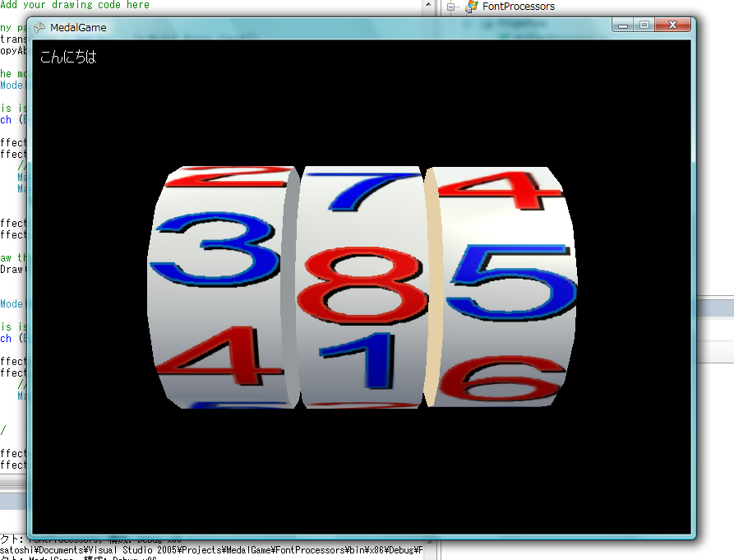This screenshot has width=734, height=560.
Task: Close the MedalGame window
Action: [x=673, y=25]
